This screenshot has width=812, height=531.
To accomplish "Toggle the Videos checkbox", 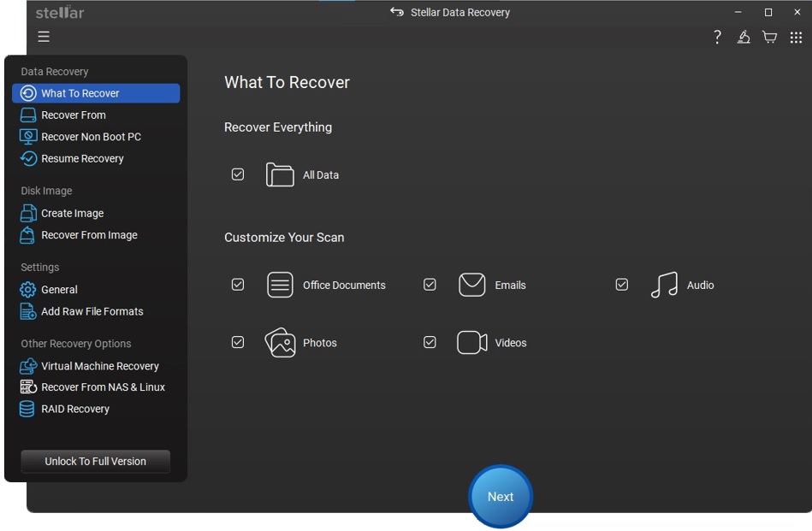I will [x=430, y=342].
